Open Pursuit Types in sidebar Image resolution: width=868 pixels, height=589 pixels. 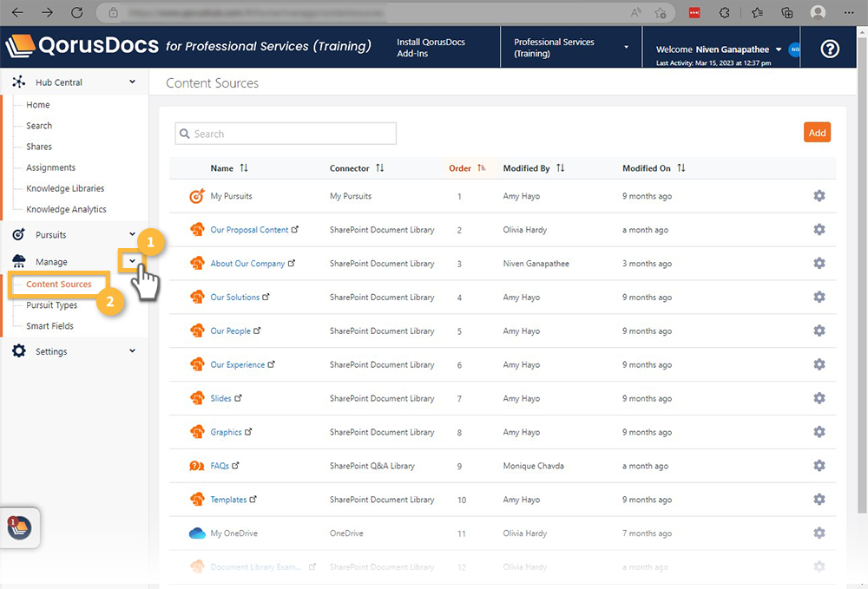(x=51, y=305)
